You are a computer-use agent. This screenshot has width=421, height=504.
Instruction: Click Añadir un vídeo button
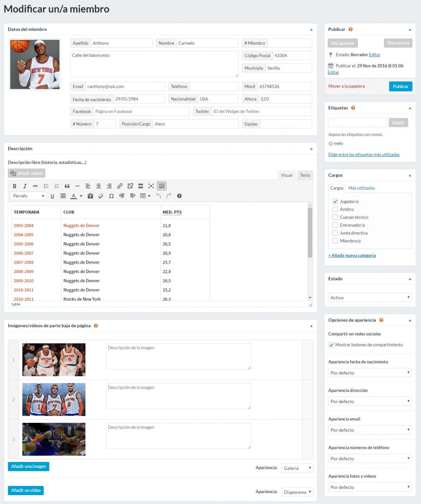pos(26,490)
